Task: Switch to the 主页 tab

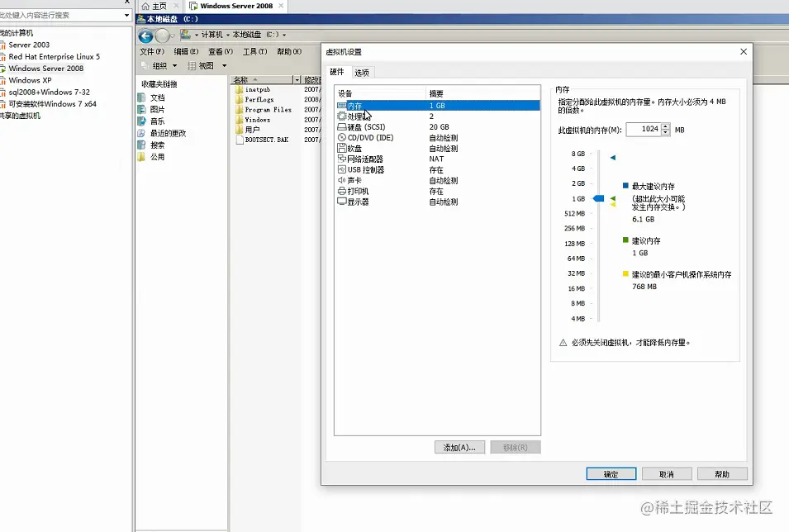Action: (x=159, y=6)
